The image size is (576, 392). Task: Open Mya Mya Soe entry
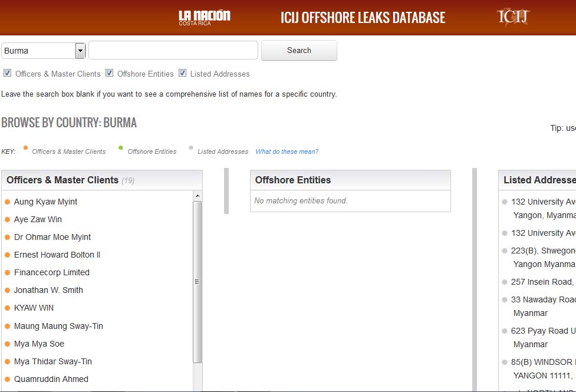pyautogui.click(x=39, y=344)
